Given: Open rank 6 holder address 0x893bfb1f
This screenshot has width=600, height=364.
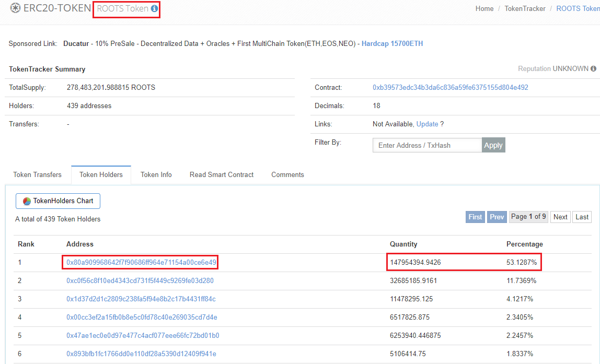Looking at the screenshot, I should [x=141, y=354].
